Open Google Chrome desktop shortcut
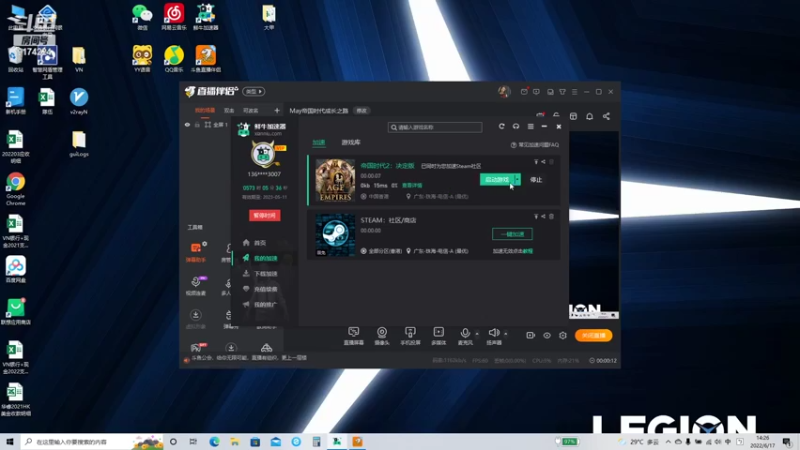800x450 pixels. pos(16,188)
